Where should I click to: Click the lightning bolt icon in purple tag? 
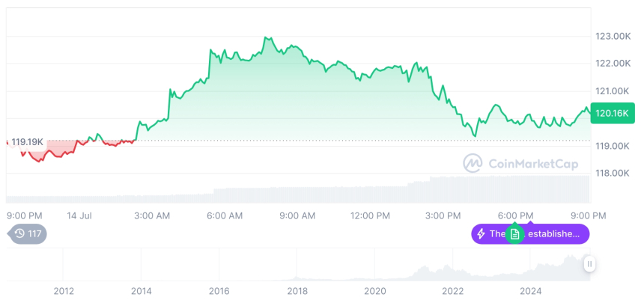coord(481,234)
